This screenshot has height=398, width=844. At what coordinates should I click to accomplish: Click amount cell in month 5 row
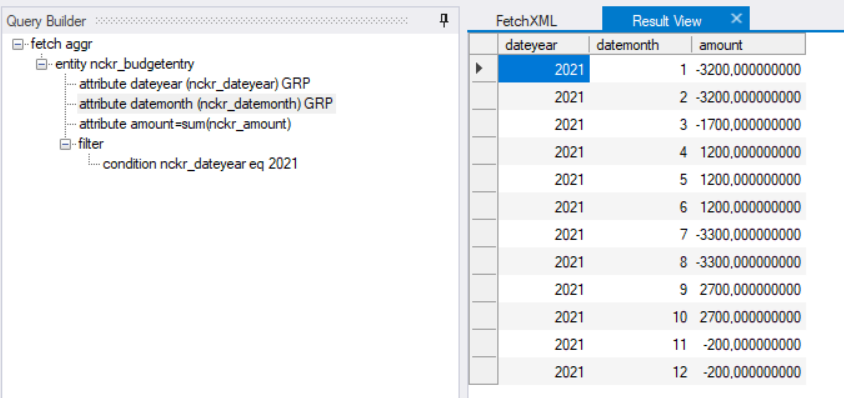[749, 179]
